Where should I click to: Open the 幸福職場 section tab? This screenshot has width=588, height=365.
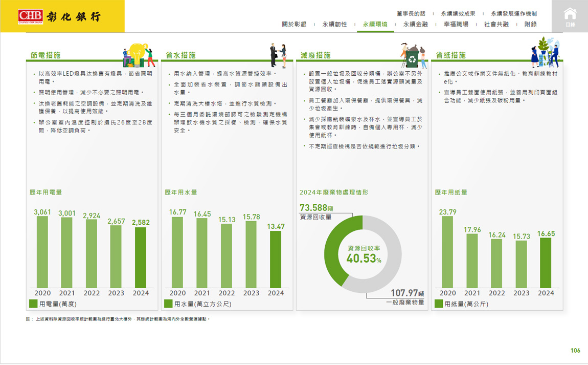click(456, 24)
